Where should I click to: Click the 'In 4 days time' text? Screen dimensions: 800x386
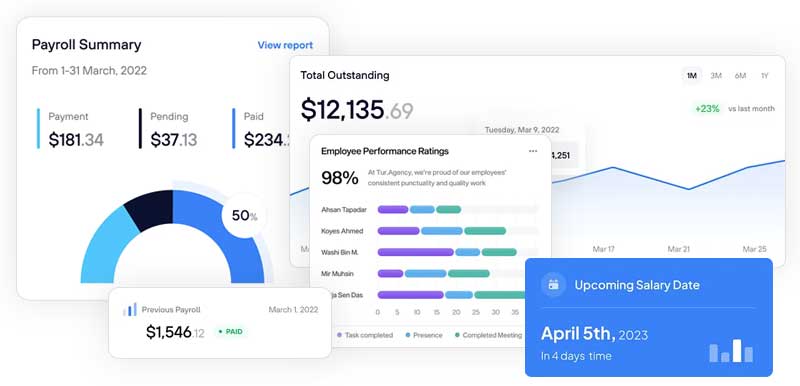click(576, 356)
